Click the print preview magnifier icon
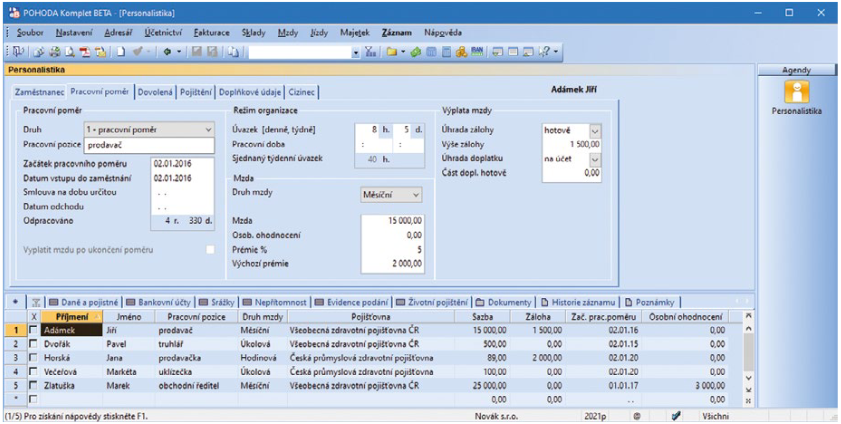The height and width of the screenshot is (424, 841). tap(69, 51)
